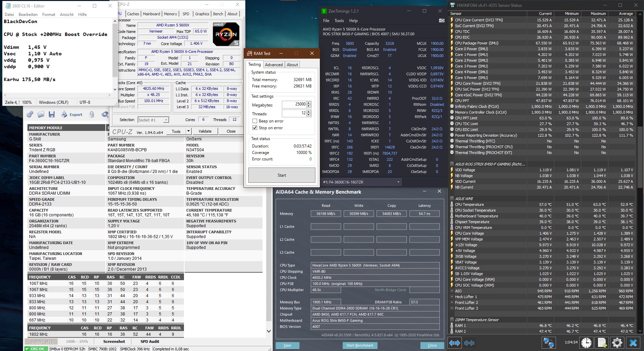
Task: Uncheck the Stop on error checkbox
Action: pos(255,128)
